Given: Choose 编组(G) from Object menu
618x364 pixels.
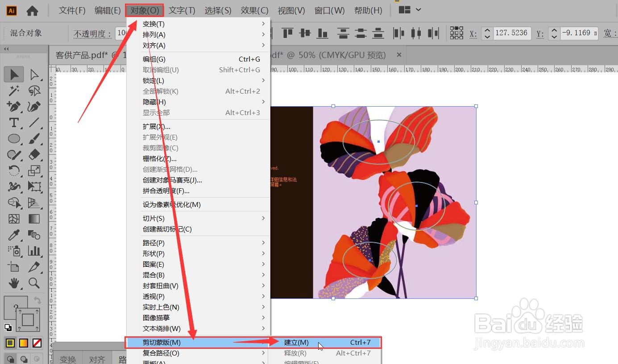Looking at the screenshot, I should pos(199,59).
